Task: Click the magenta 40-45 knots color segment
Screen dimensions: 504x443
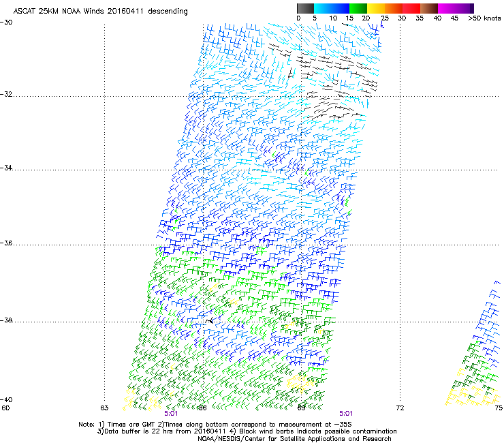Action: (447, 8)
